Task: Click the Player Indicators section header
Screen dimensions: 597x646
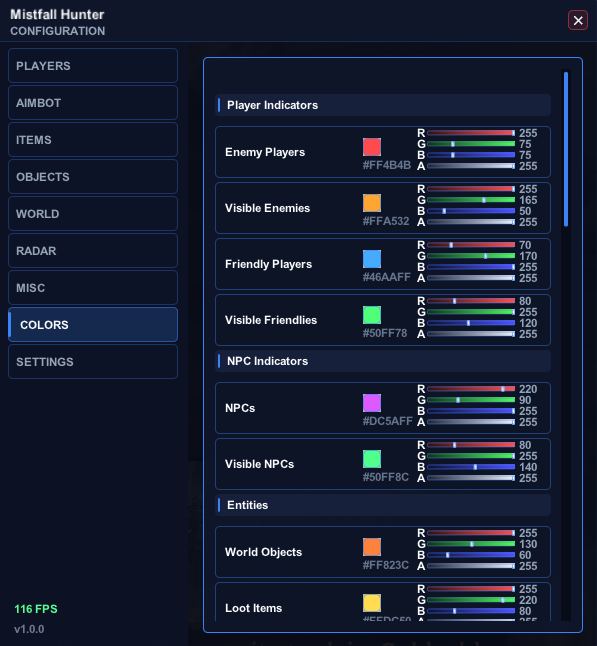Action: pyautogui.click(x=383, y=105)
